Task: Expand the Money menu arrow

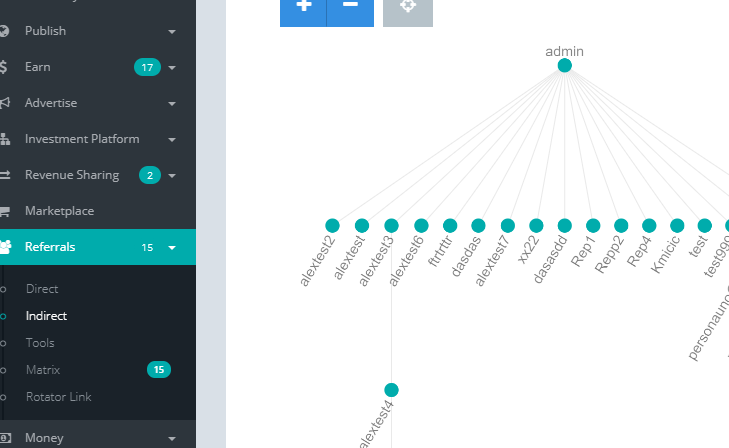Action: click(x=172, y=439)
